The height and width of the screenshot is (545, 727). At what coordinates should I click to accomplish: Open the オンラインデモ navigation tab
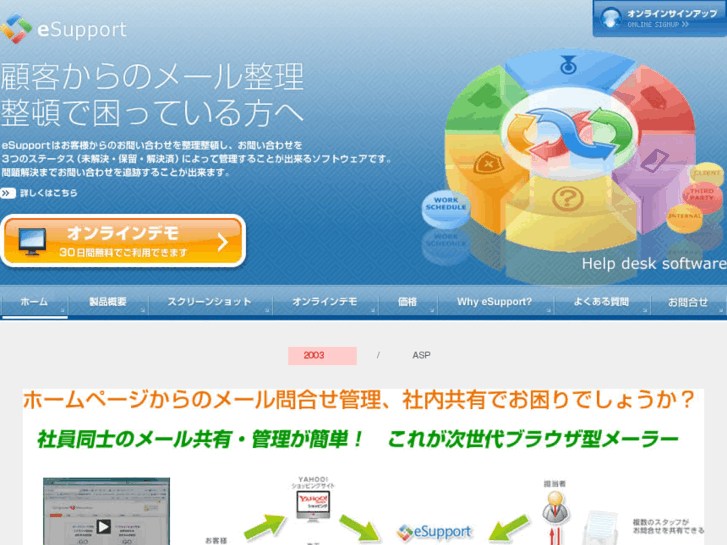[325, 302]
